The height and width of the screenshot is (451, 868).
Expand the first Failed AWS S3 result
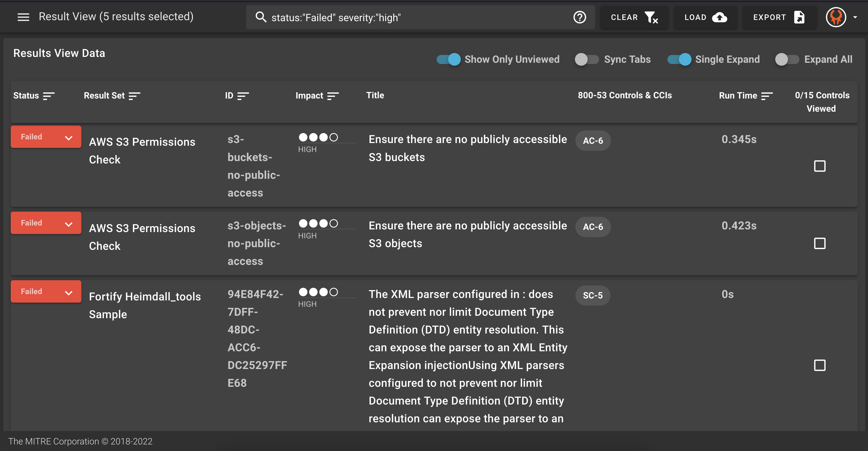click(68, 138)
